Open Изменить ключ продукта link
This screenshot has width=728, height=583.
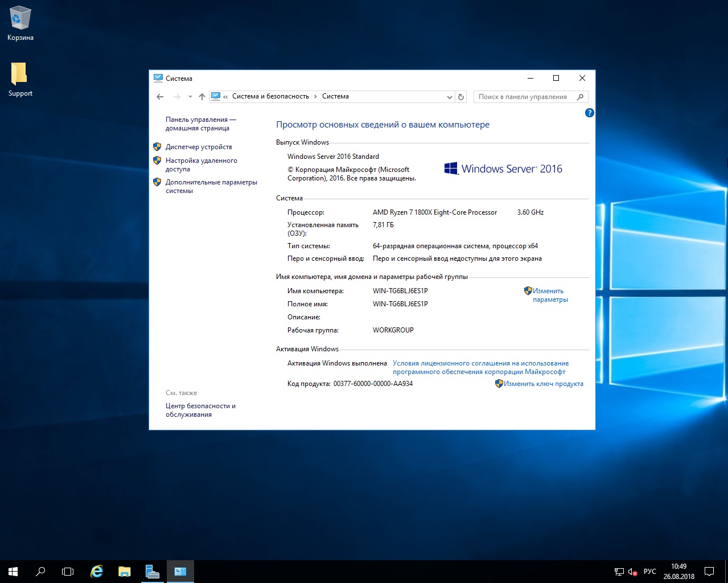click(x=544, y=384)
